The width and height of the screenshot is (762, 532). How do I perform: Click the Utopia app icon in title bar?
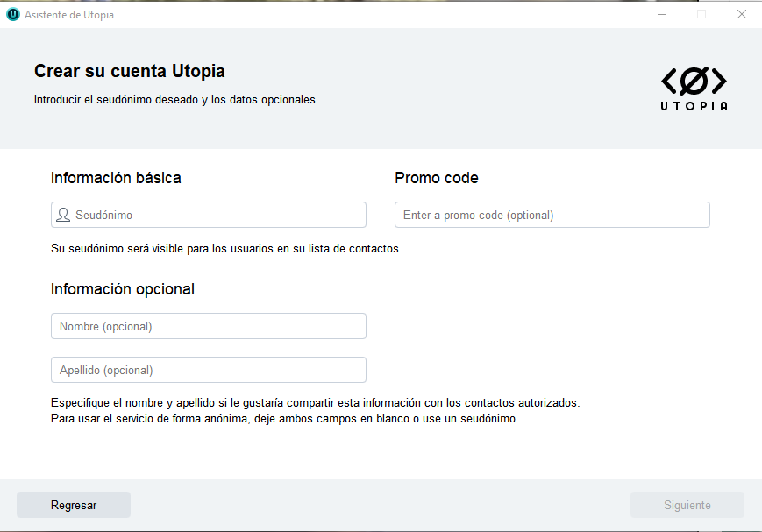point(13,15)
